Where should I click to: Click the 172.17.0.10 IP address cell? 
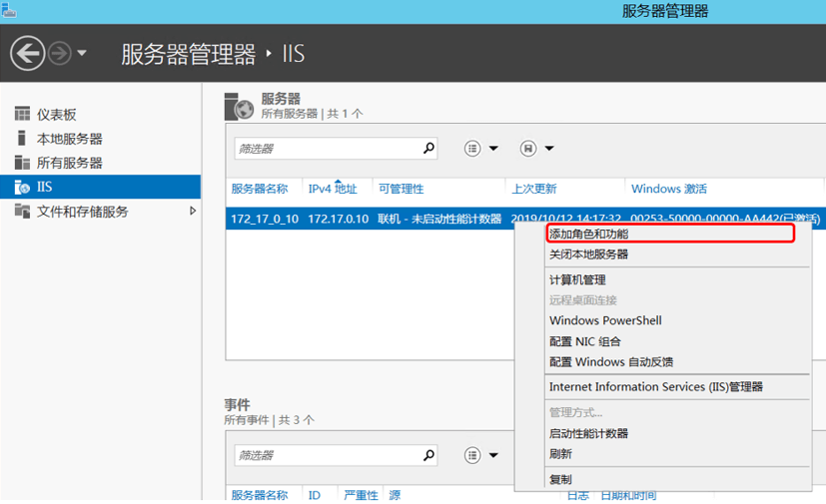click(339, 219)
